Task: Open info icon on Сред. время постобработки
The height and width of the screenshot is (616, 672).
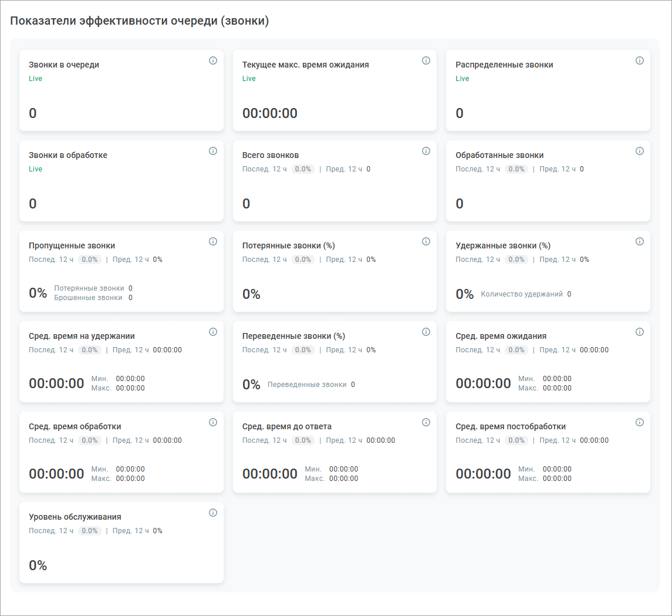Action: [640, 422]
